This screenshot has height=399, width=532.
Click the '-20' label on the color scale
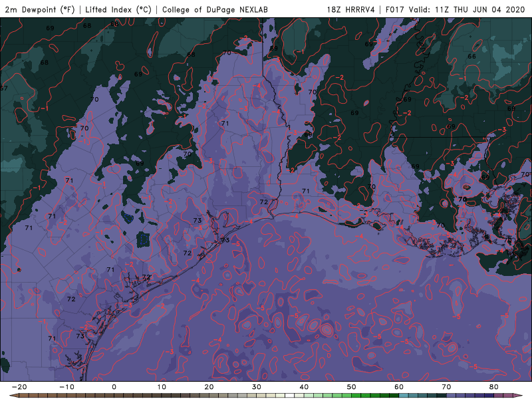coord(19,387)
